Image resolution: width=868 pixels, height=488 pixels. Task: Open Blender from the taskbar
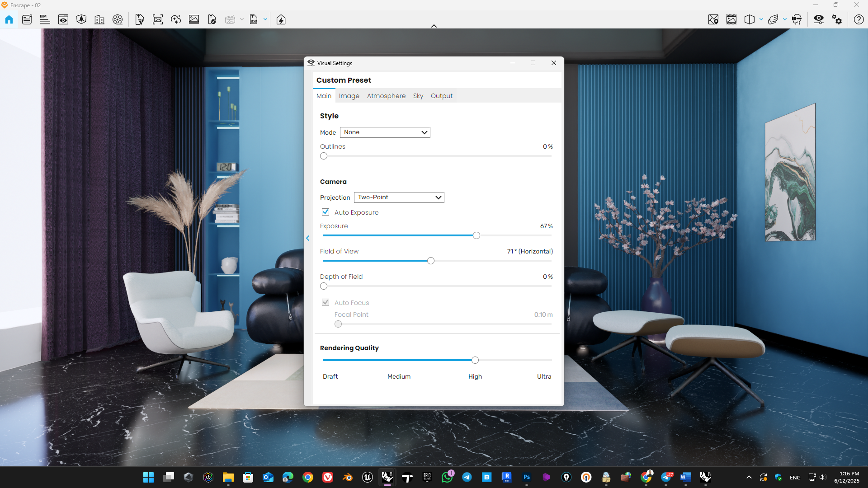click(348, 477)
